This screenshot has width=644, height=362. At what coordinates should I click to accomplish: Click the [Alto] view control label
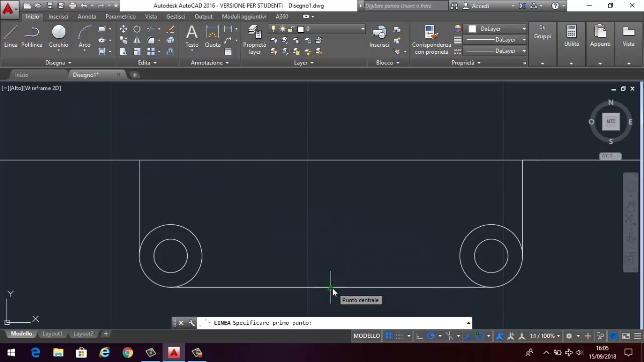tap(17, 88)
